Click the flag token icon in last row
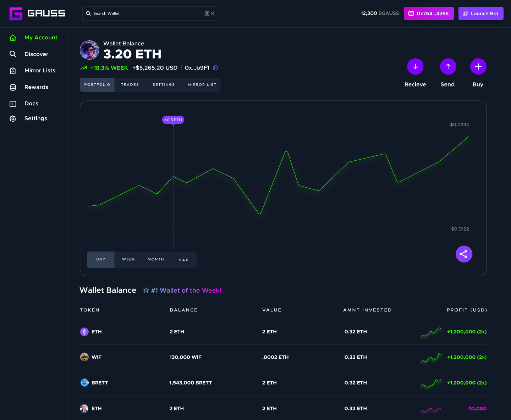This screenshot has width=511, height=420. [84, 409]
